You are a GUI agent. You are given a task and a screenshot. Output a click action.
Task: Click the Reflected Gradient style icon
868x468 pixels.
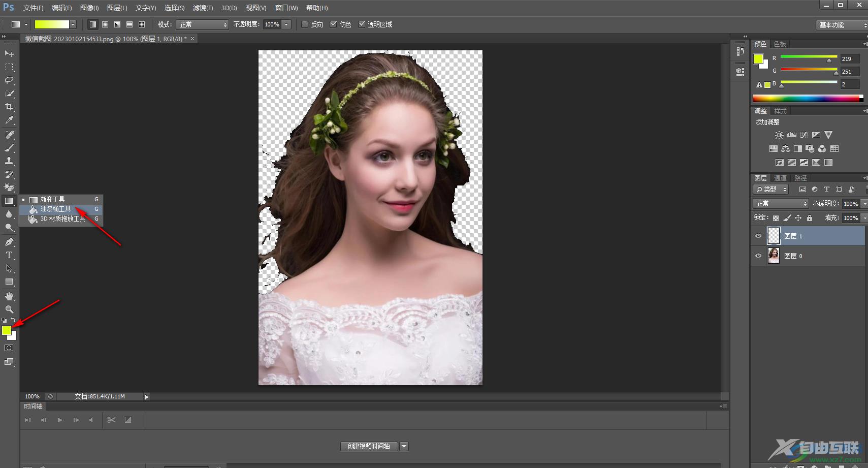tap(130, 24)
